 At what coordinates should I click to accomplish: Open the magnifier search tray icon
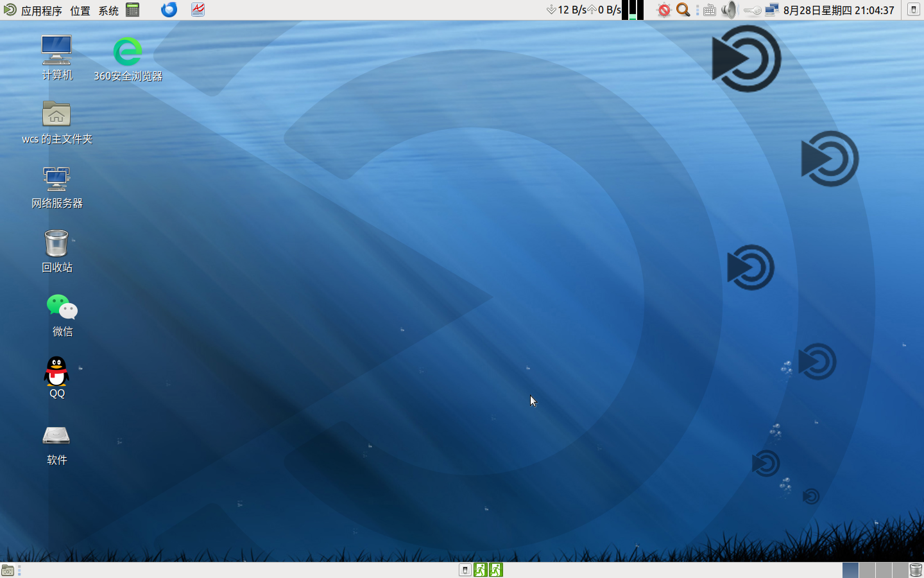coord(683,10)
